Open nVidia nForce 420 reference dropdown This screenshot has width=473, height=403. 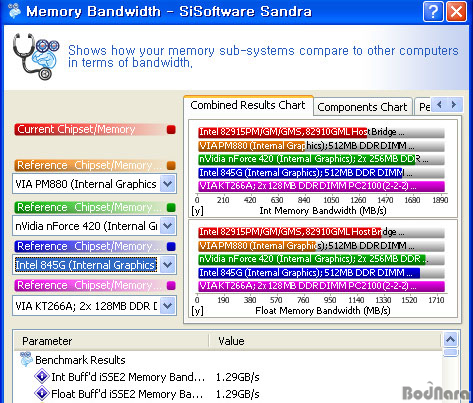[x=167, y=226]
